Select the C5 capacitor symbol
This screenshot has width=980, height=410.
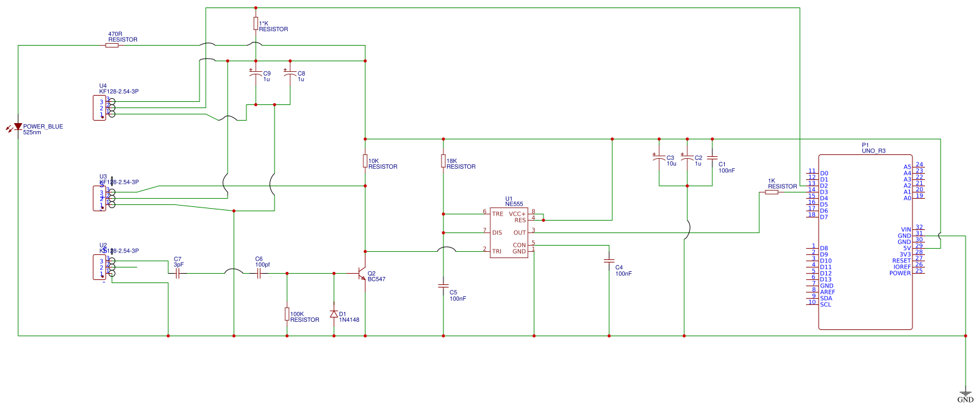443,287
